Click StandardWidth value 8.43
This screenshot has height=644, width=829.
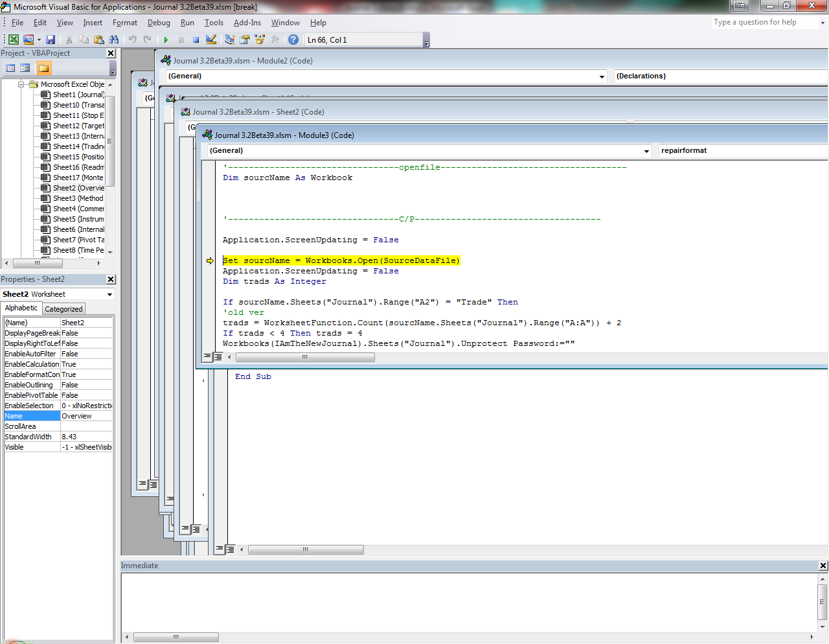tap(87, 437)
